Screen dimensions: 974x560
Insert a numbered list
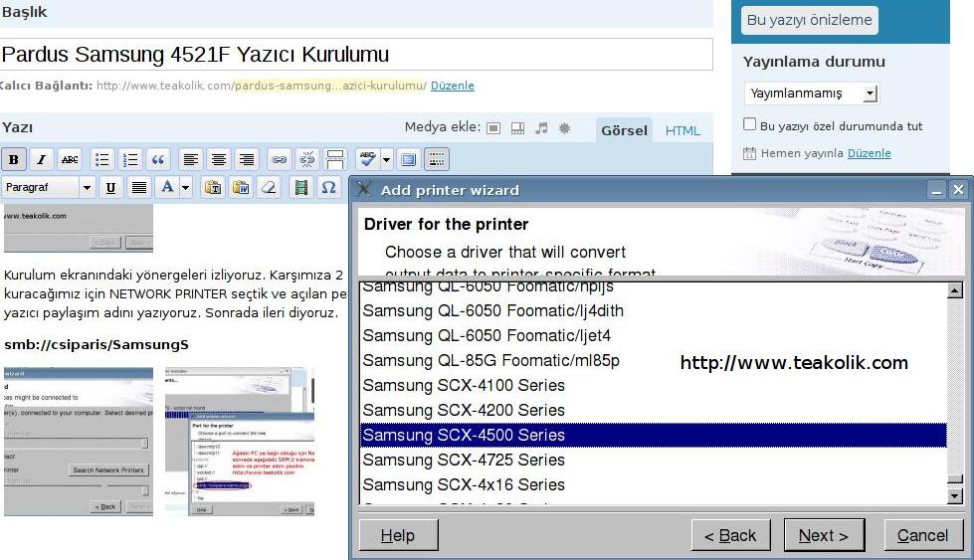point(129,159)
